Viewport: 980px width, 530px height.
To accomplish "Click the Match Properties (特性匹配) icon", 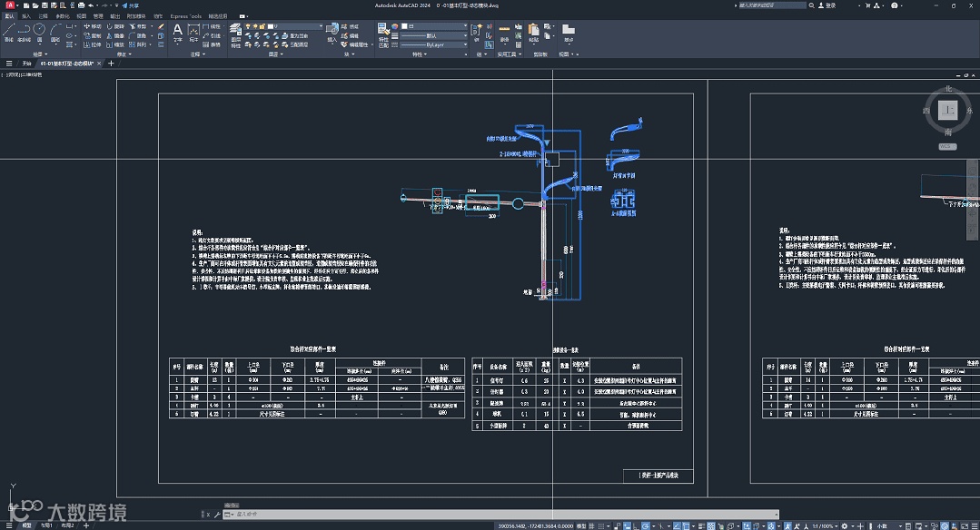I will click(x=383, y=35).
